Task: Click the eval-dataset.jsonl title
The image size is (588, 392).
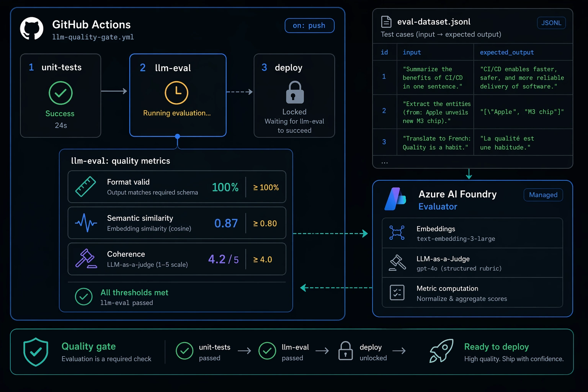Action: click(x=434, y=22)
